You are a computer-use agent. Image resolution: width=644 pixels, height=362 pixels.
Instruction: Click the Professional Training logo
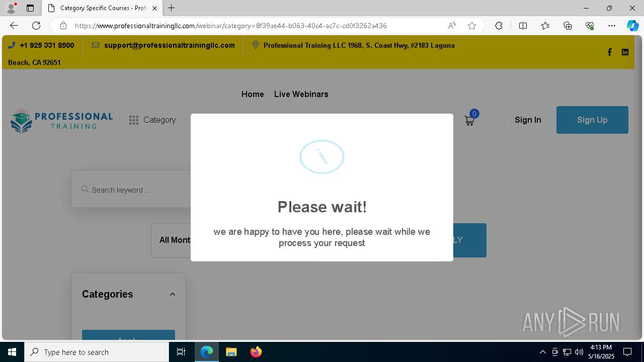(x=61, y=120)
